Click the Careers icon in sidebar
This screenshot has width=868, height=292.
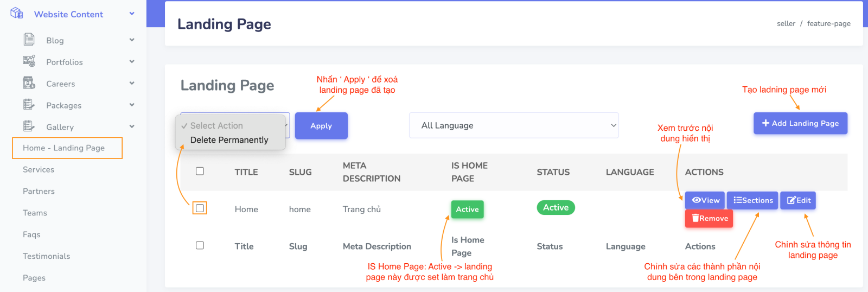[29, 83]
